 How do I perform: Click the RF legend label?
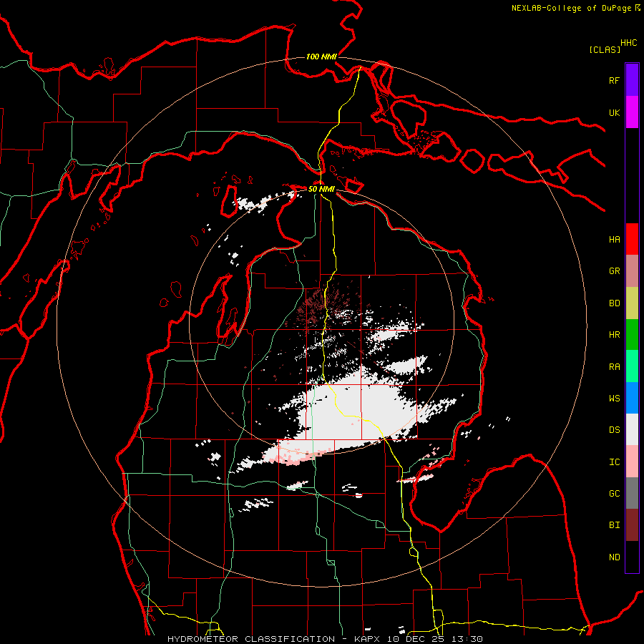point(614,80)
